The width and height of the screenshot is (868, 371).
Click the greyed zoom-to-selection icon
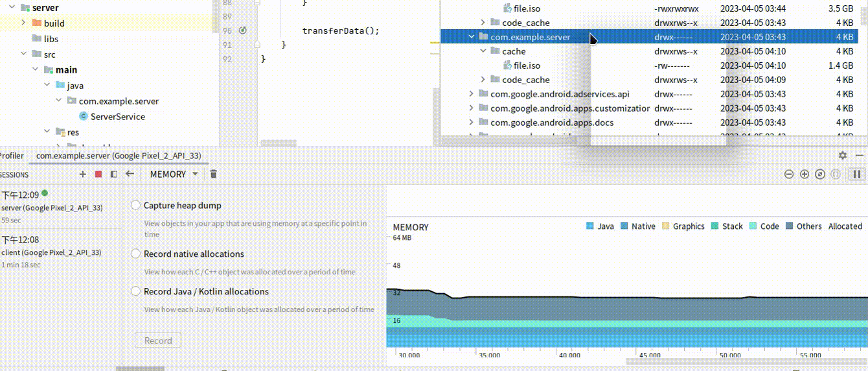836,174
